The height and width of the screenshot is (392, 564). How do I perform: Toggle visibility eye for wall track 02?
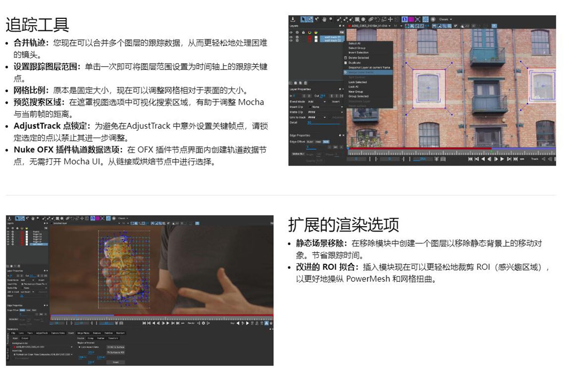[x=292, y=40]
